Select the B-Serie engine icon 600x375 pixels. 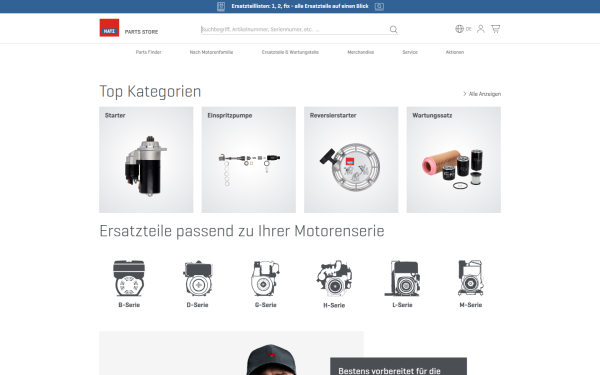pyautogui.click(x=129, y=278)
